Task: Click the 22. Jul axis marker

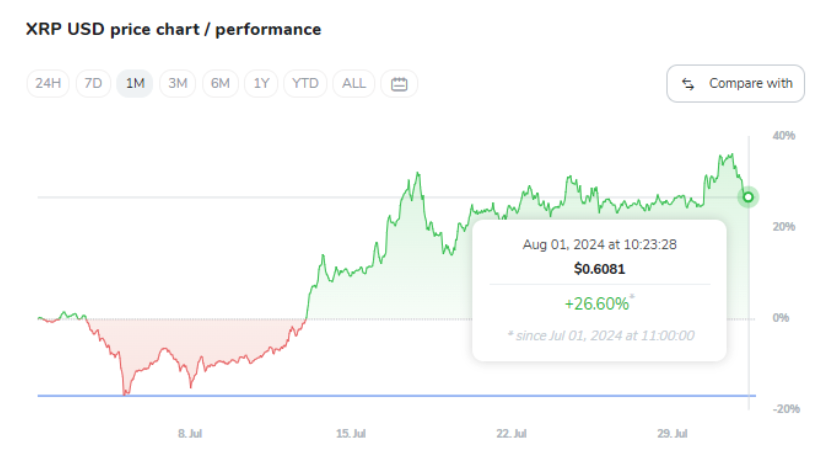Action: [x=511, y=434]
